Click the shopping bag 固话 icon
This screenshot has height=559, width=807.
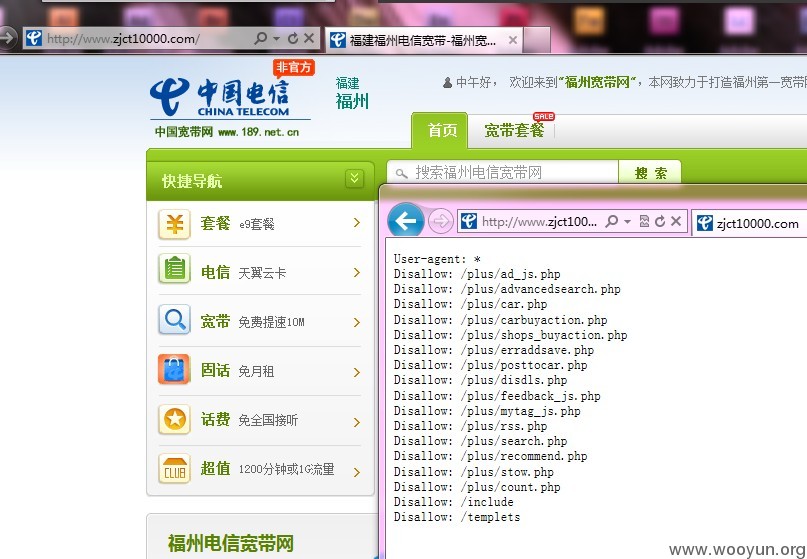(x=174, y=369)
